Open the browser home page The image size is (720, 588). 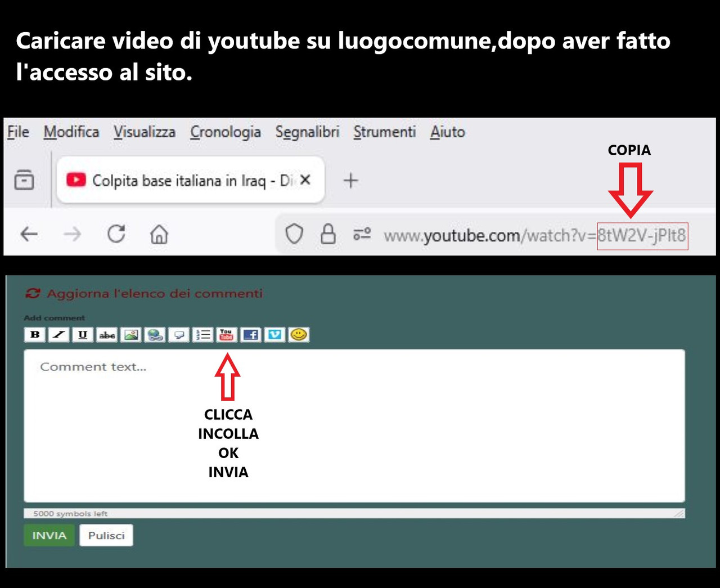coord(159,234)
